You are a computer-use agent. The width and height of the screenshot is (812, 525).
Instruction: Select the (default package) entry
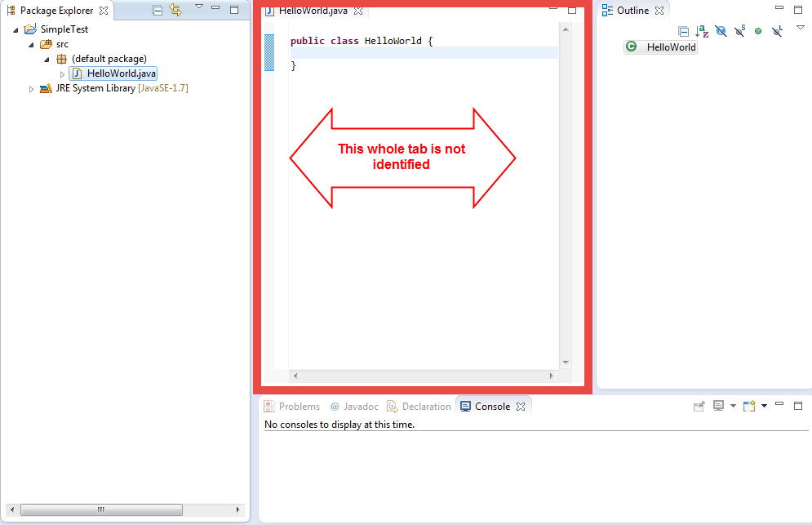coord(109,59)
